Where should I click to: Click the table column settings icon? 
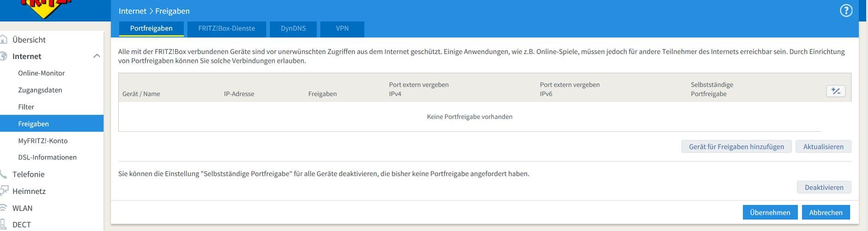[835, 91]
